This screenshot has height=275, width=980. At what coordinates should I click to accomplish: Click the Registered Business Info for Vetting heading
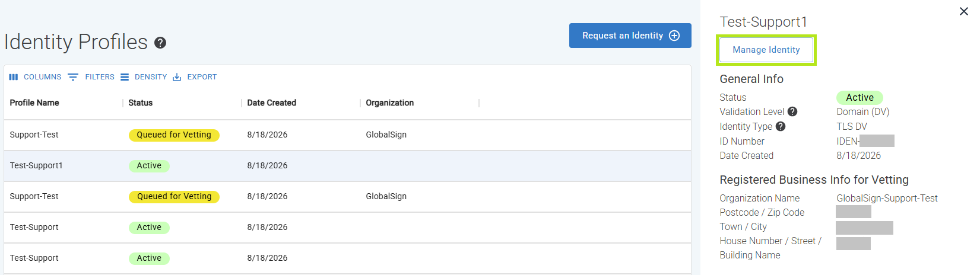pyautogui.click(x=814, y=180)
